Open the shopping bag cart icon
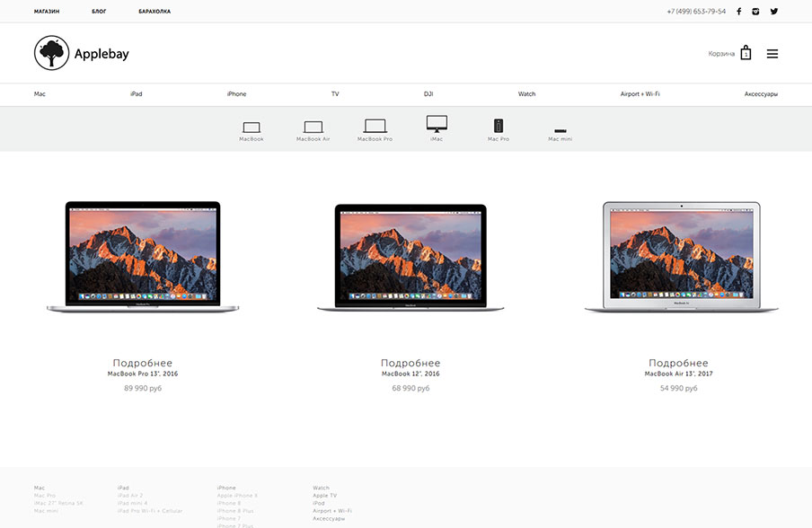 point(746,53)
